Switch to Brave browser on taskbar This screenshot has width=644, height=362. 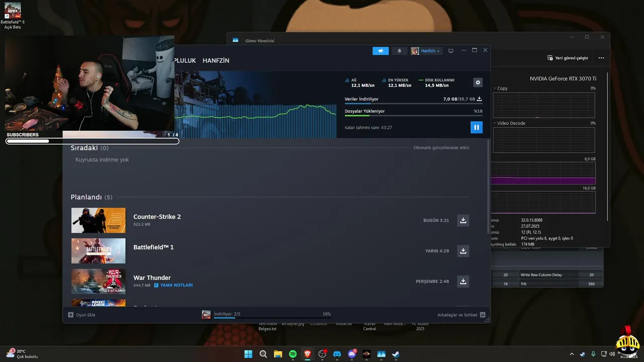307,354
